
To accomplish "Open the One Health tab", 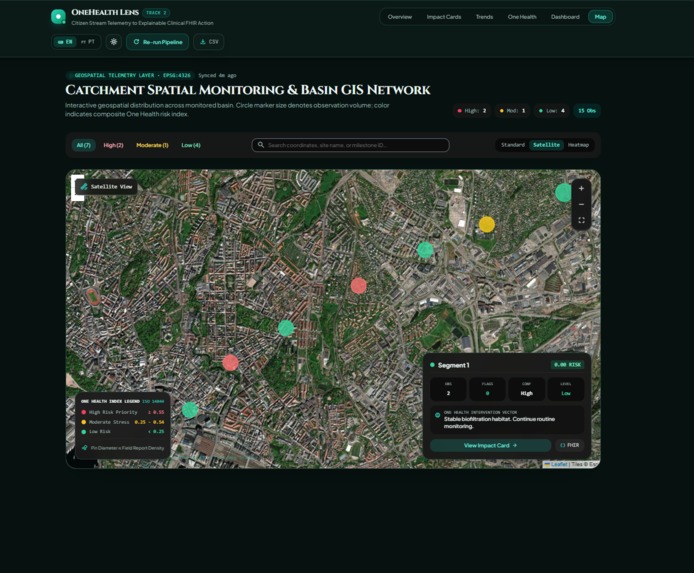I will [x=522, y=17].
